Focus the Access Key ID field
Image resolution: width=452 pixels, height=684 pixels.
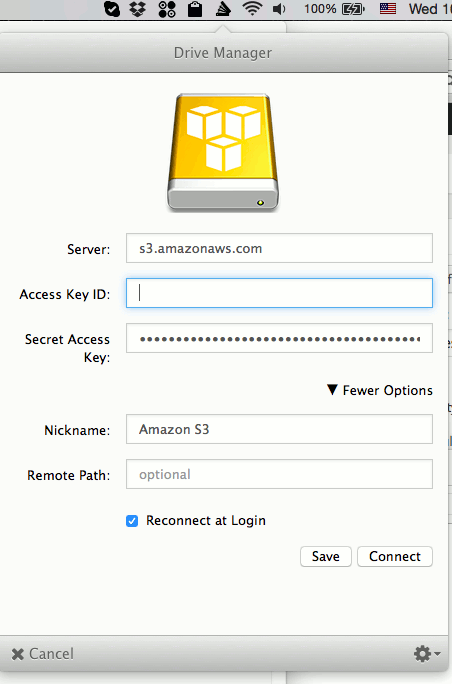click(x=279, y=293)
